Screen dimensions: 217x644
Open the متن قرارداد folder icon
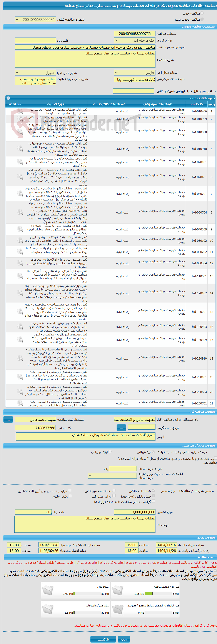(x=117, y=609)
